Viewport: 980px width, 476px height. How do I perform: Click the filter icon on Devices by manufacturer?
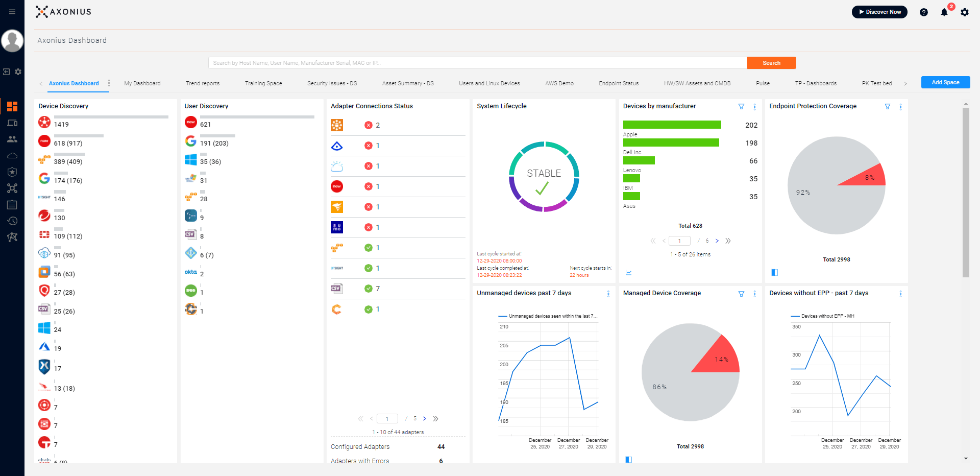point(741,107)
